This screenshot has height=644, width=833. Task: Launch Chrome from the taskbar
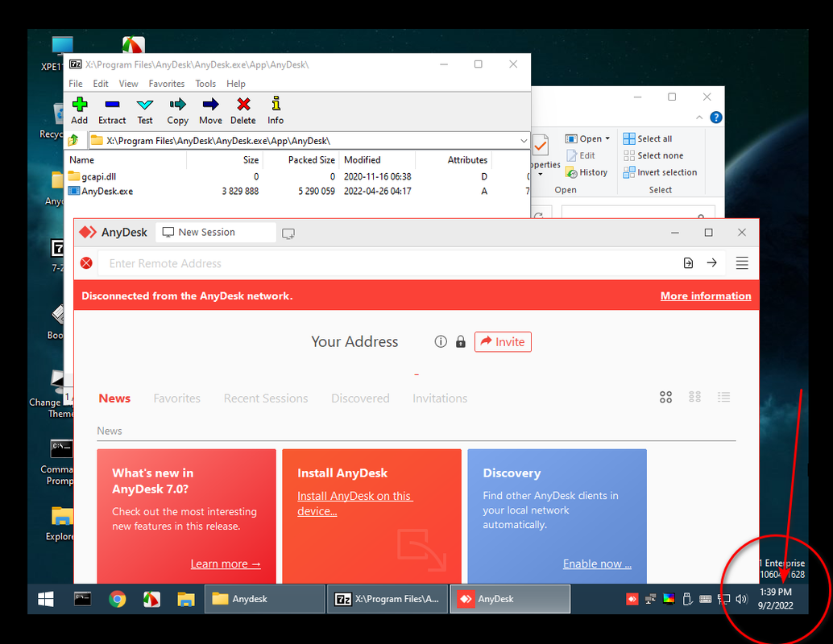click(x=118, y=599)
